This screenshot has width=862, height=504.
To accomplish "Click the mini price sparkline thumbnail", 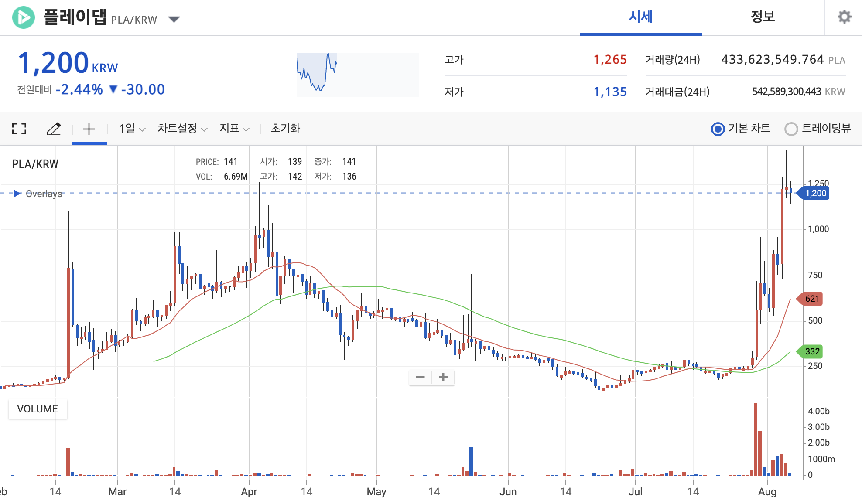I will click(x=357, y=75).
